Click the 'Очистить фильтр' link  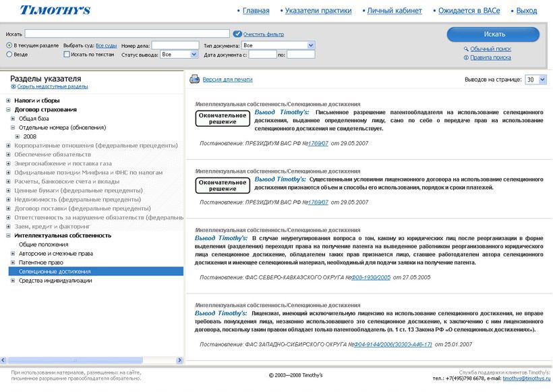tap(264, 34)
